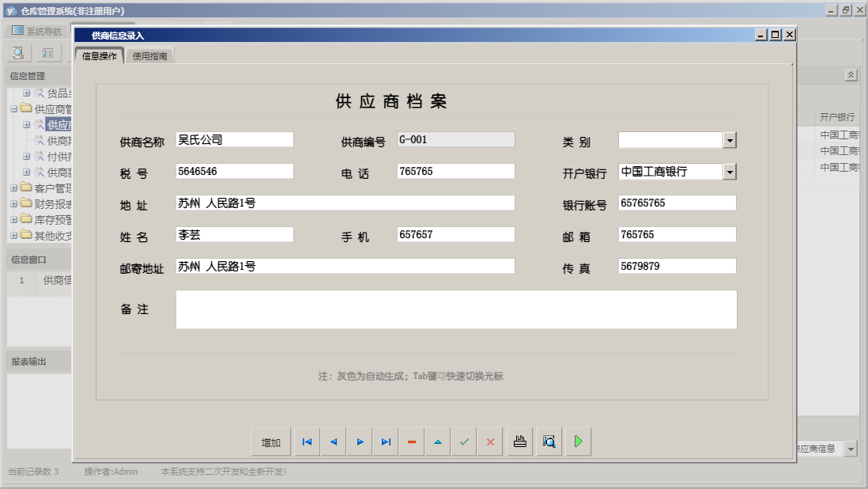Screen dimensions: 868x489
Task: Open print preview with the magnifier icon
Action: coord(549,442)
